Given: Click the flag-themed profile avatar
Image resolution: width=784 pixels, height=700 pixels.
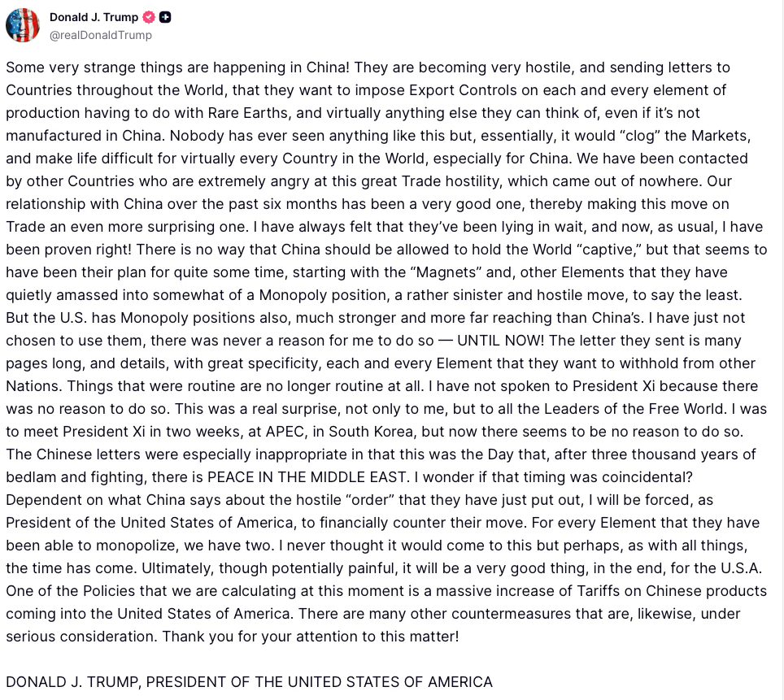Looking at the screenshot, I should (x=23, y=25).
